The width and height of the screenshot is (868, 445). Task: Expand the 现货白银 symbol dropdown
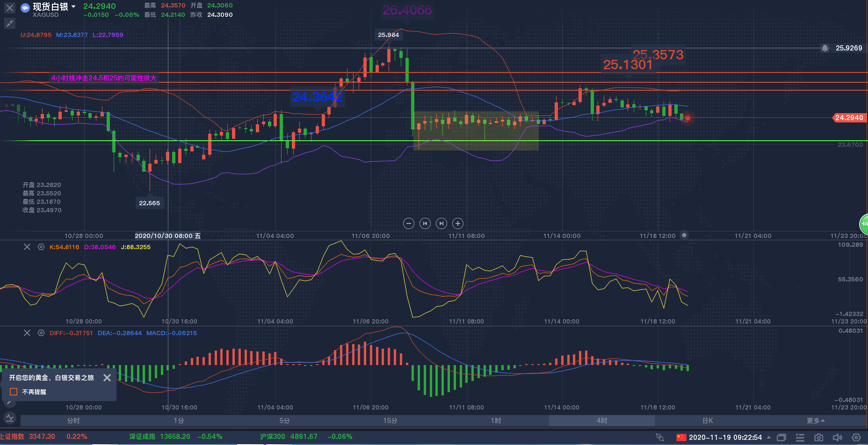(x=73, y=7)
